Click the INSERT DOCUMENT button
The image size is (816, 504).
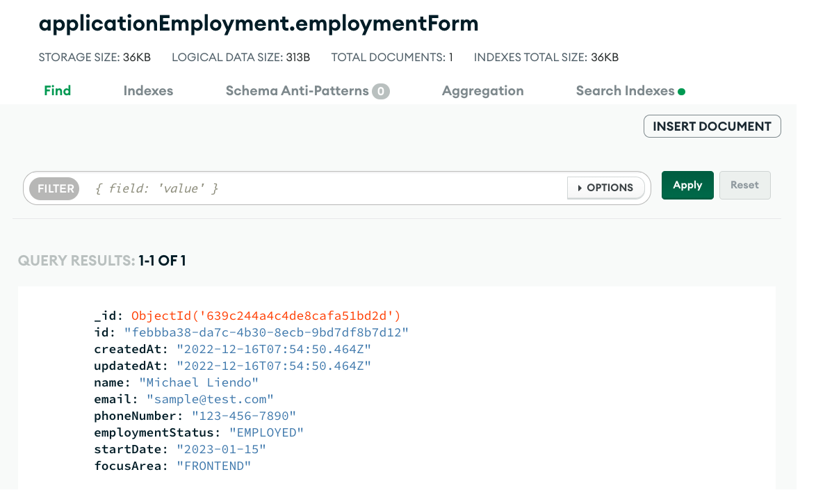click(712, 127)
